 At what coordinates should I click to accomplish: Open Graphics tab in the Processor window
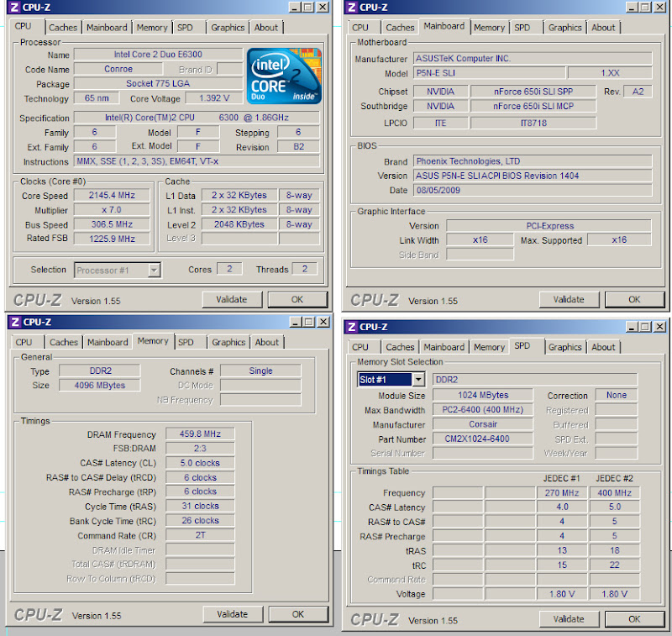coord(228,28)
